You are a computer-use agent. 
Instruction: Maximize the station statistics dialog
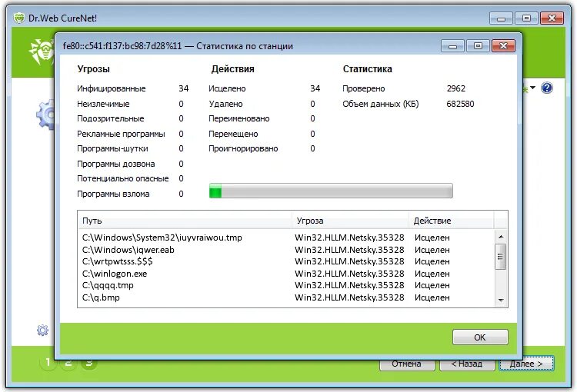(478, 46)
